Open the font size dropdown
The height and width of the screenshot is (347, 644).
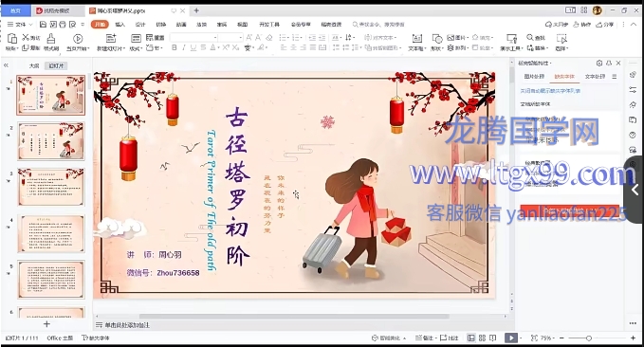coord(230,37)
